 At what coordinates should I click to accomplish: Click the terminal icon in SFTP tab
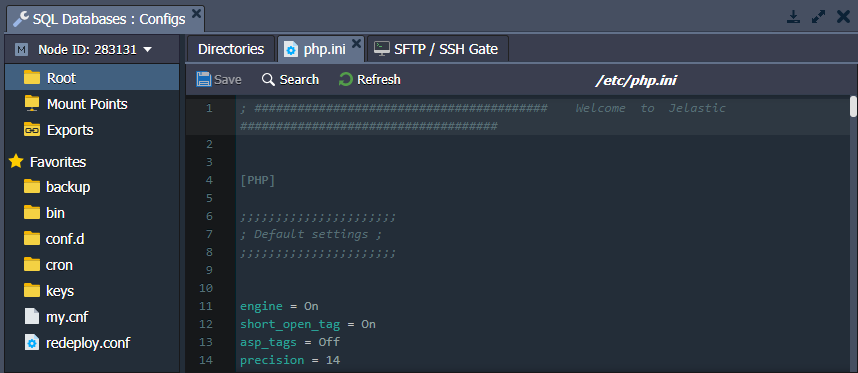(x=382, y=49)
